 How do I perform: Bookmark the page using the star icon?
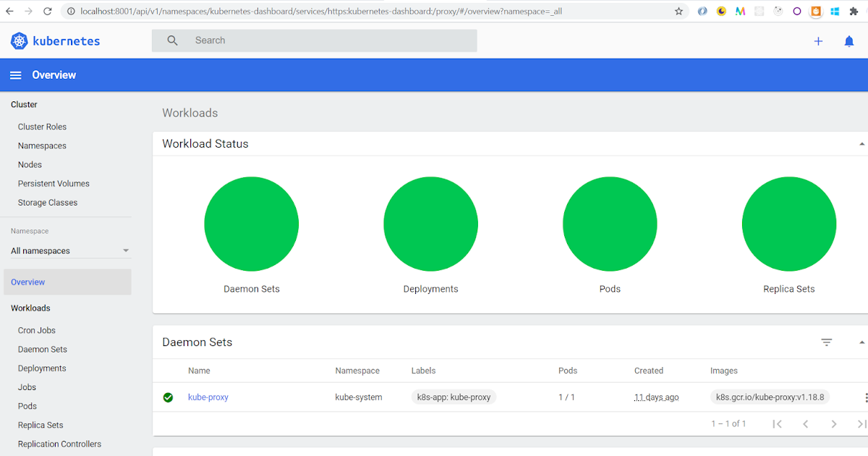click(678, 11)
